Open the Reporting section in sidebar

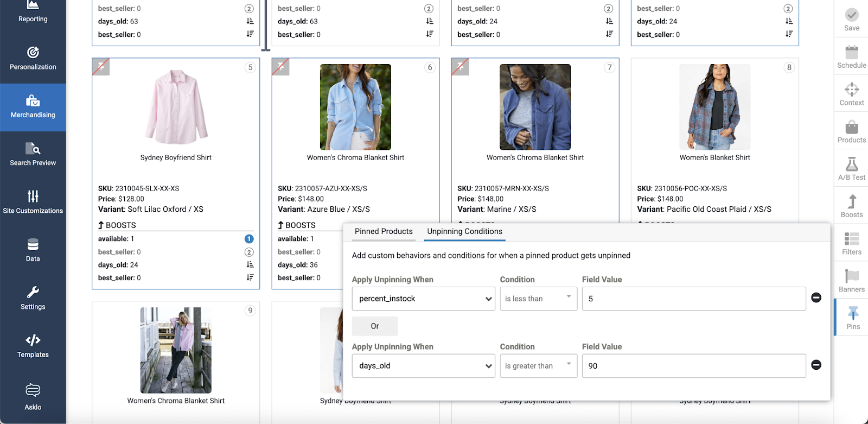33,12
